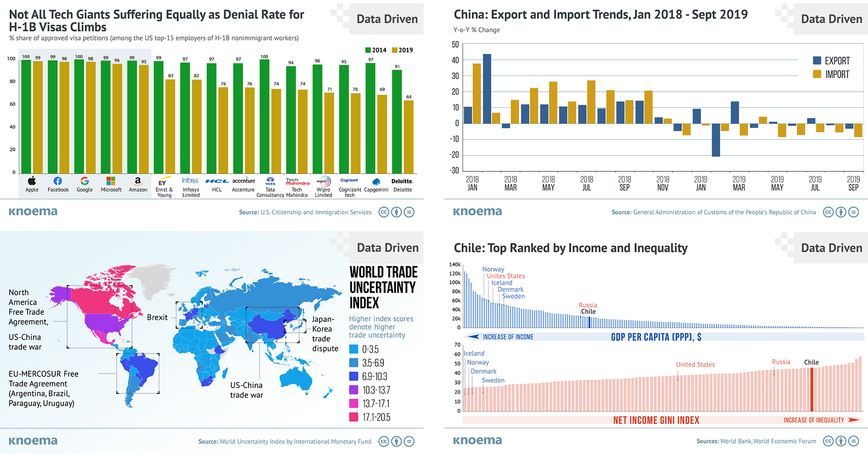Click the highlighted Chile bar in GDP chart
Viewport: 868px width, 456px height.
589,322
